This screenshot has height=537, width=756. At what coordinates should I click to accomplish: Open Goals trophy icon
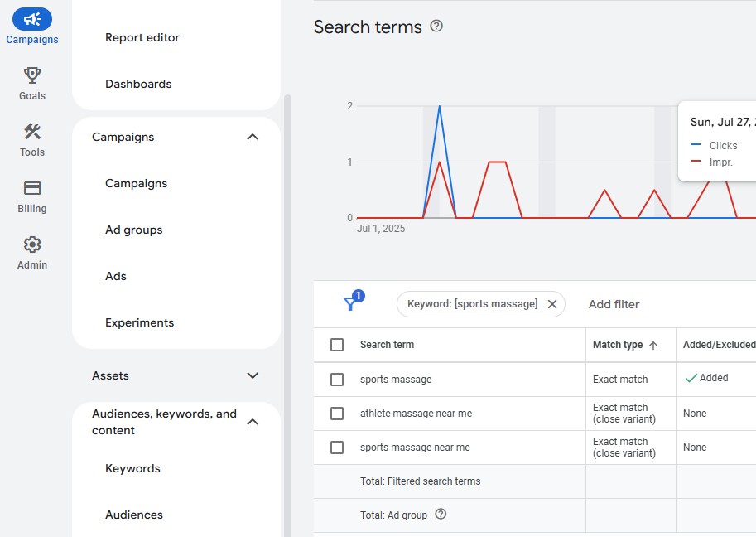coord(32,75)
